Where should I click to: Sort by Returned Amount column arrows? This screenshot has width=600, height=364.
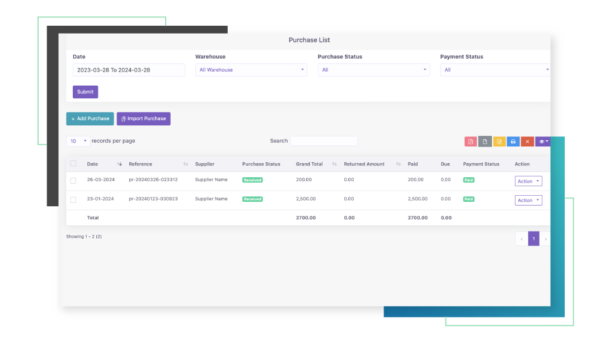tap(399, 164)
